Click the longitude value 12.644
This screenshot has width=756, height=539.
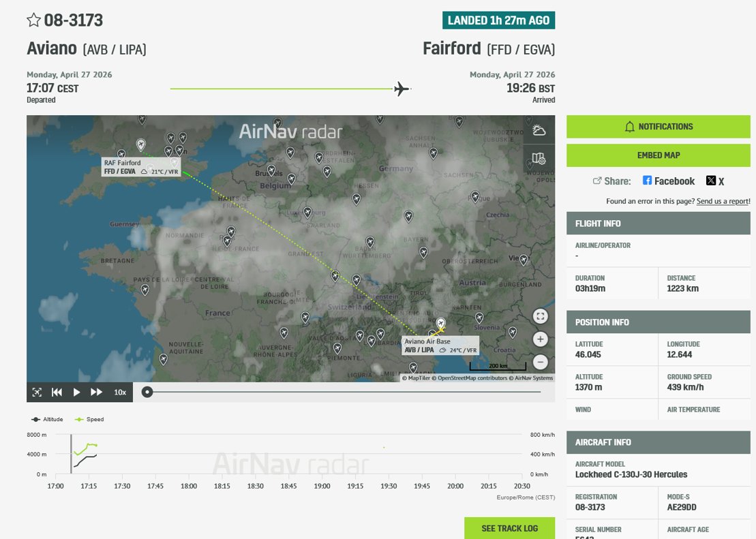680,354
